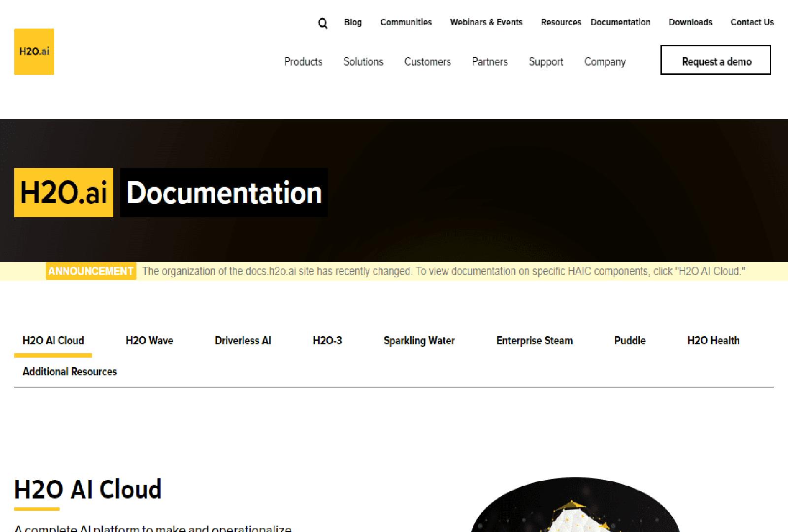Visit the Webinars & Events link
The width and height of the screenshot is (788, 532).
click(486, 22)
